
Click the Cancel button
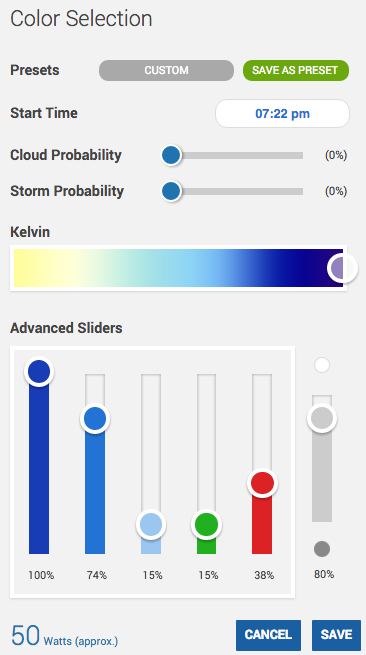(x=268, y=635)
